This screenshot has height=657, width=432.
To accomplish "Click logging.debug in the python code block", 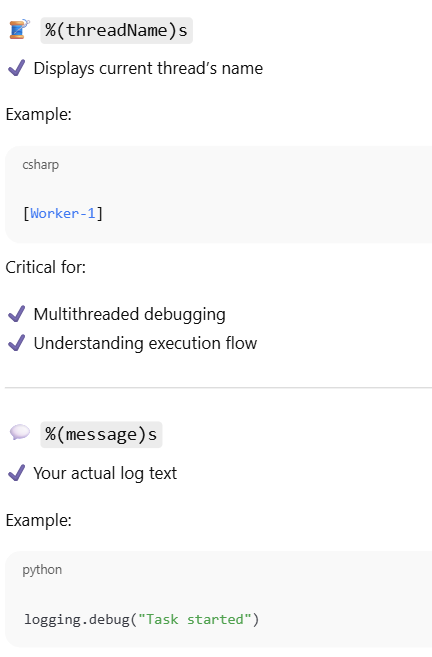I will click(x=77, y=619).
